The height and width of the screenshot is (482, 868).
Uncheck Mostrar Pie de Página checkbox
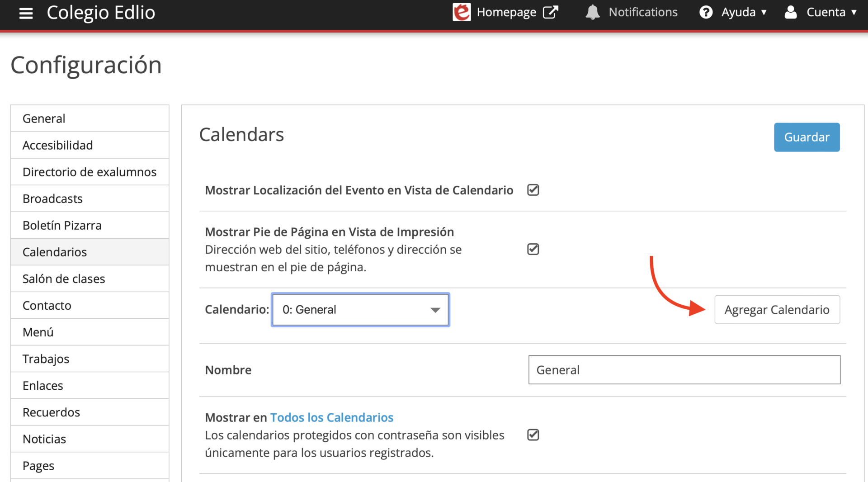pyautogui.click(x=533, y=249)
